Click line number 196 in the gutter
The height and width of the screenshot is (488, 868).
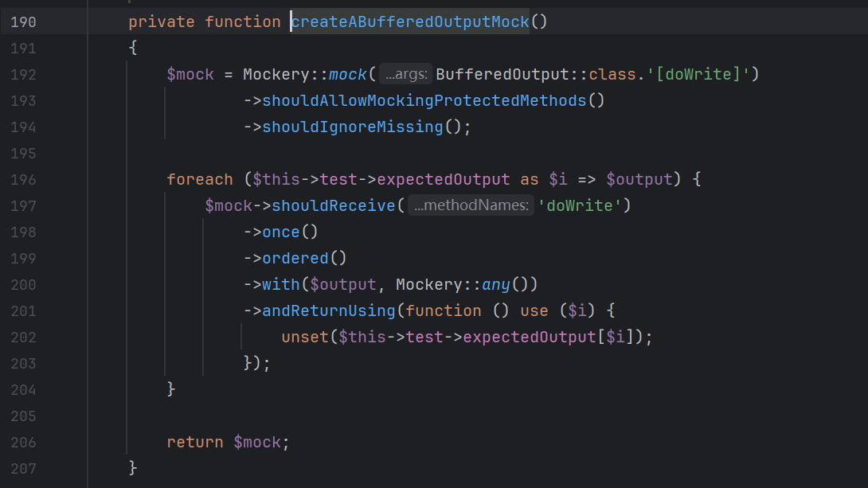[x=23, y=179]
